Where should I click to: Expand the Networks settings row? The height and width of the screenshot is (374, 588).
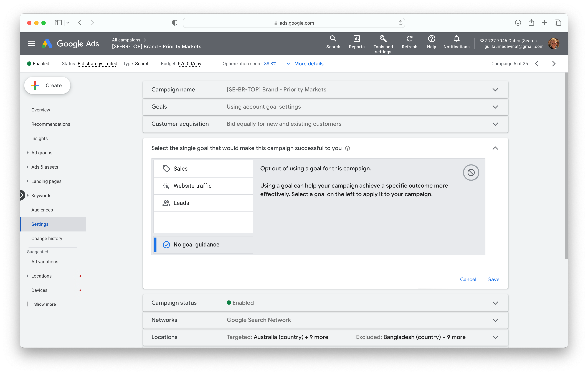pos(495,320)
